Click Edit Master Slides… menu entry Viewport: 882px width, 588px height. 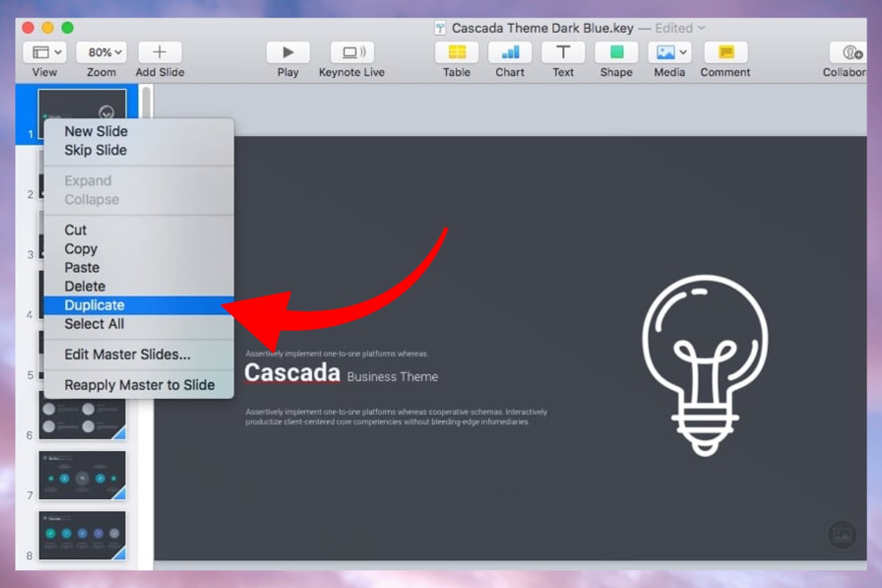click(x=127, y=354)
